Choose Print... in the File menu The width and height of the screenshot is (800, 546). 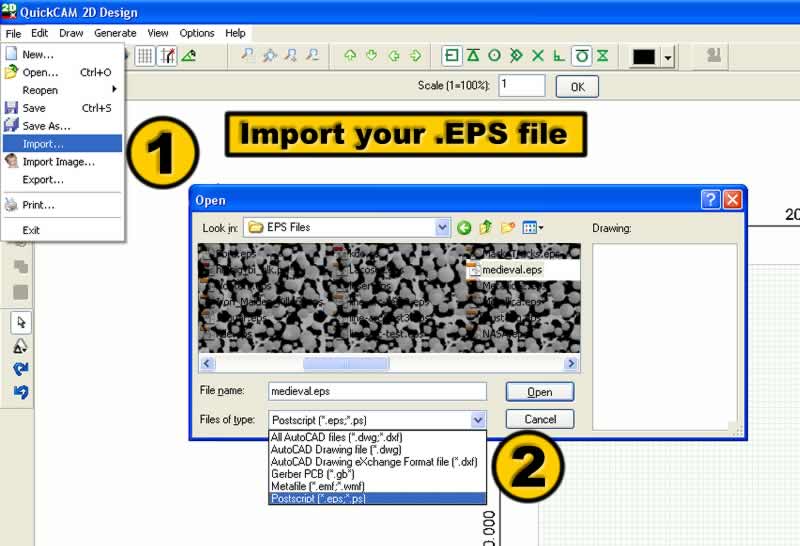coord(62,205)
